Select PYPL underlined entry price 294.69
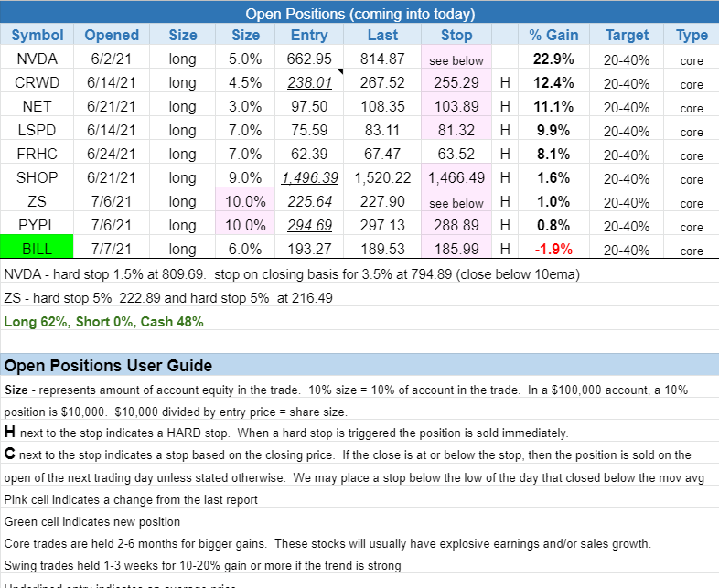719x588 pixels. coord(309,225)
